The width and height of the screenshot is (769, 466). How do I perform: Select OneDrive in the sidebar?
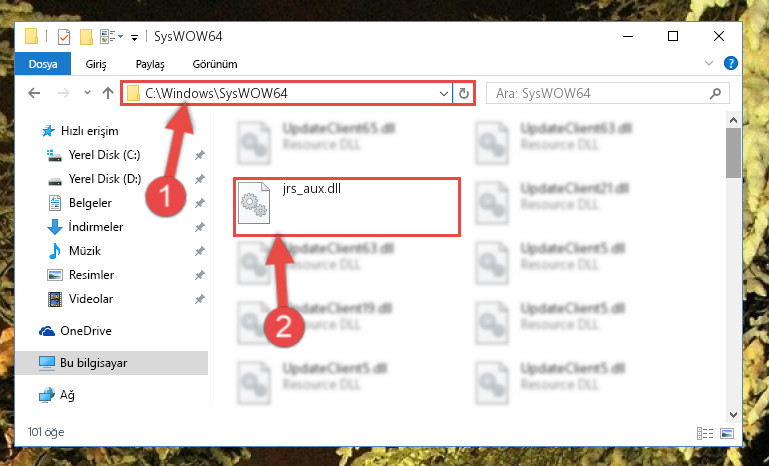[x=75, y=331]
